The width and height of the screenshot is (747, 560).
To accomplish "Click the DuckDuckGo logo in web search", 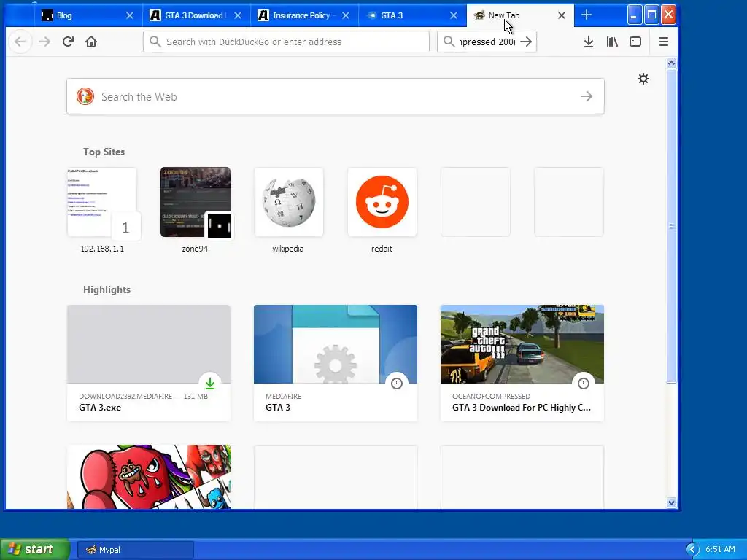I will pyautogui.click(x=85, y=97).
